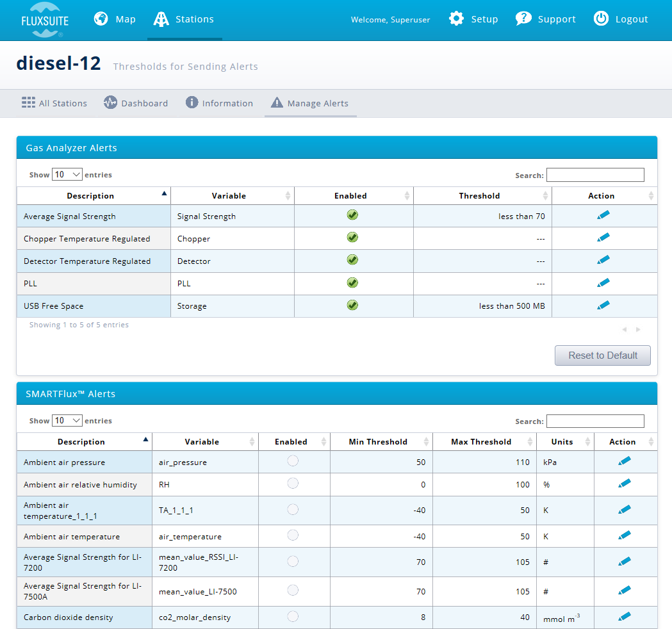Click Welcome, Superuser text
This screenshot has width=672, height=629.
coord(390,20)
